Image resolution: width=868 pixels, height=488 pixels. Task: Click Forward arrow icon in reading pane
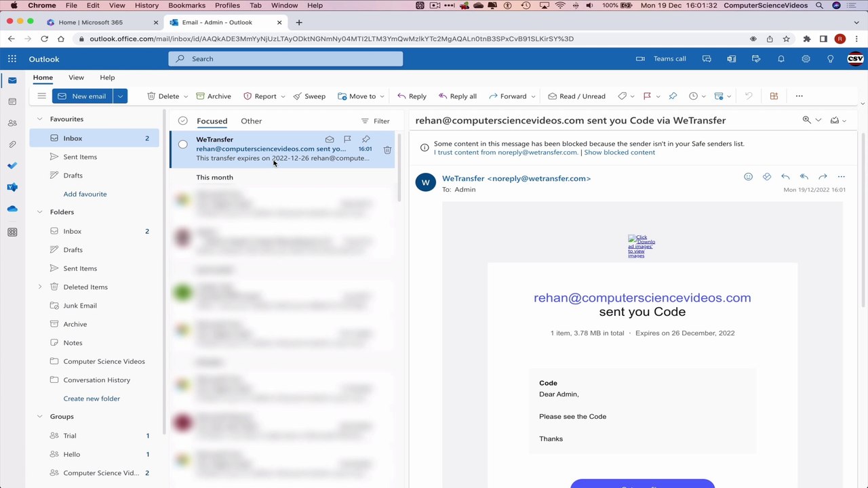pos(823,177)
